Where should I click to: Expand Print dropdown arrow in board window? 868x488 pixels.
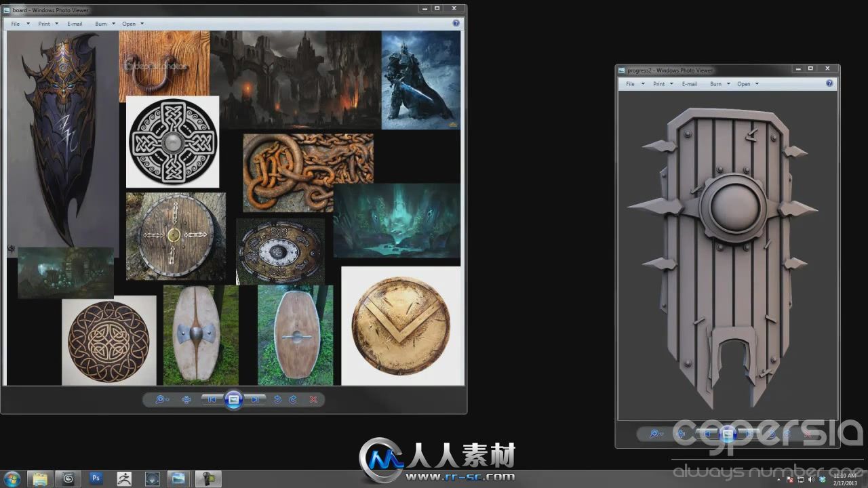click(56, 24)
